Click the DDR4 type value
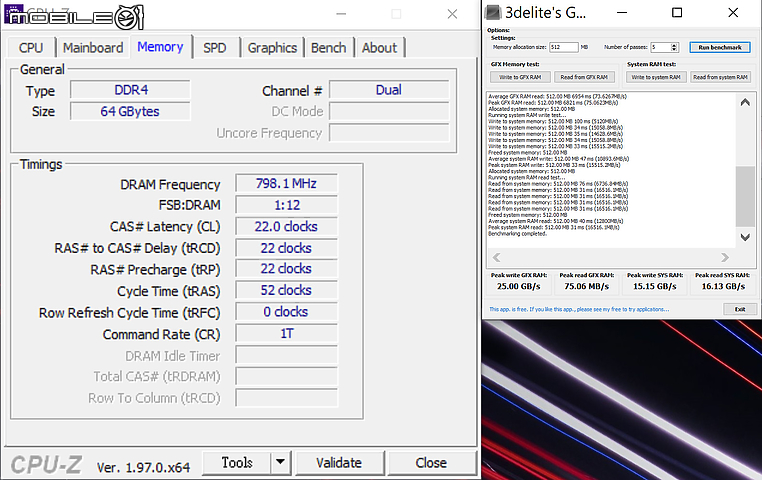Viewport: 762px width, 480px height. click(x=131, y=90)
